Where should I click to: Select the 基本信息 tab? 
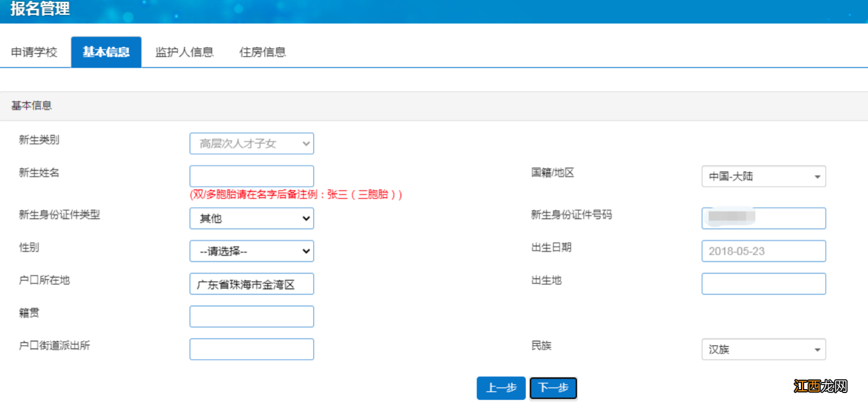pos(106,52)
